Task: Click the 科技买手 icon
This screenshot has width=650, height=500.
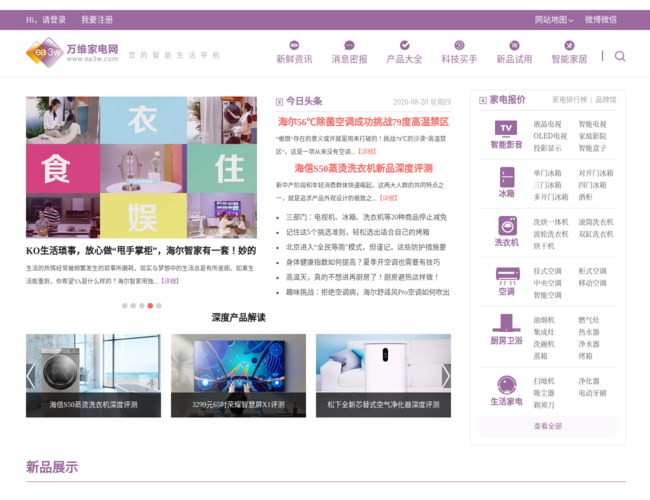Action: [x=459, y=45]
